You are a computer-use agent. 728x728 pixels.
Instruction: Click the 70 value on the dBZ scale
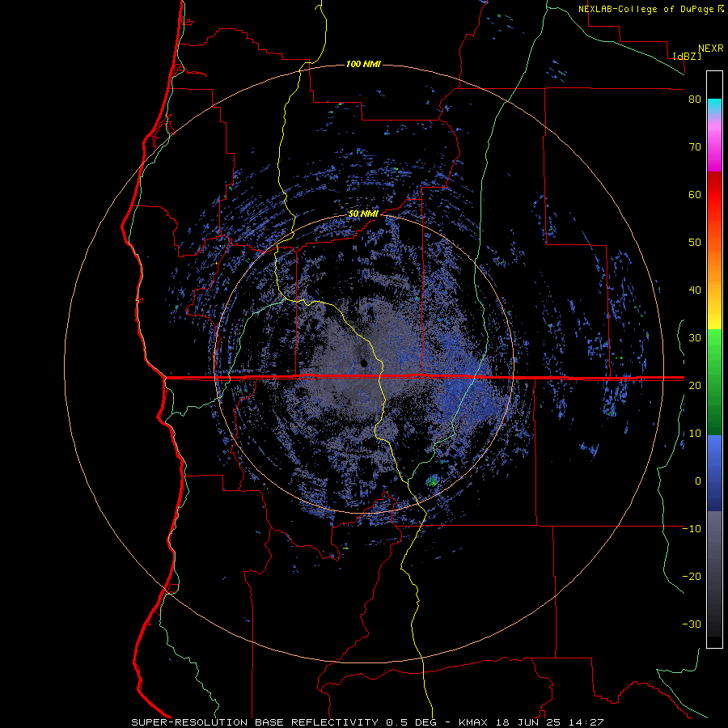[695, 147]
